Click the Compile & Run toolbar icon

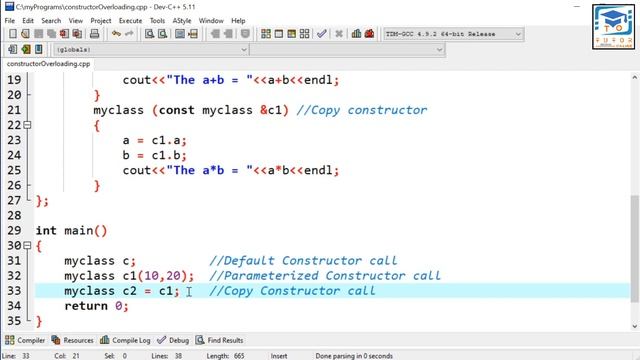tap(291, 34)
